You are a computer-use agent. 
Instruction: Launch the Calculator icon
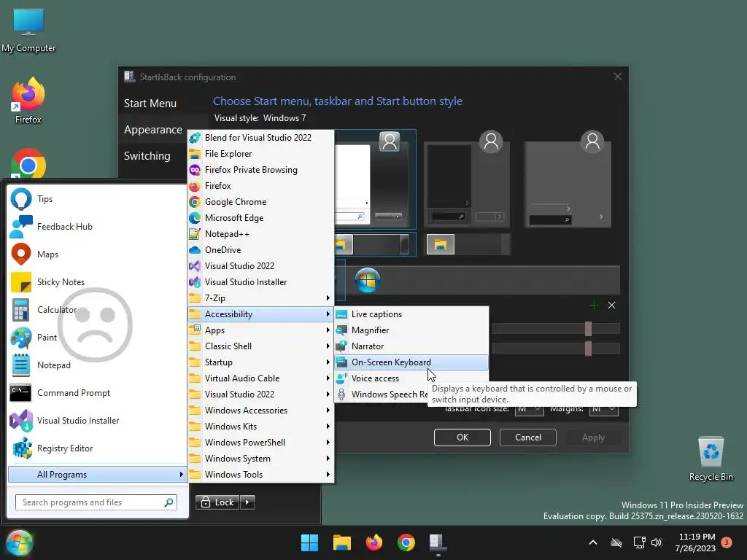click(x=21, y=310)
